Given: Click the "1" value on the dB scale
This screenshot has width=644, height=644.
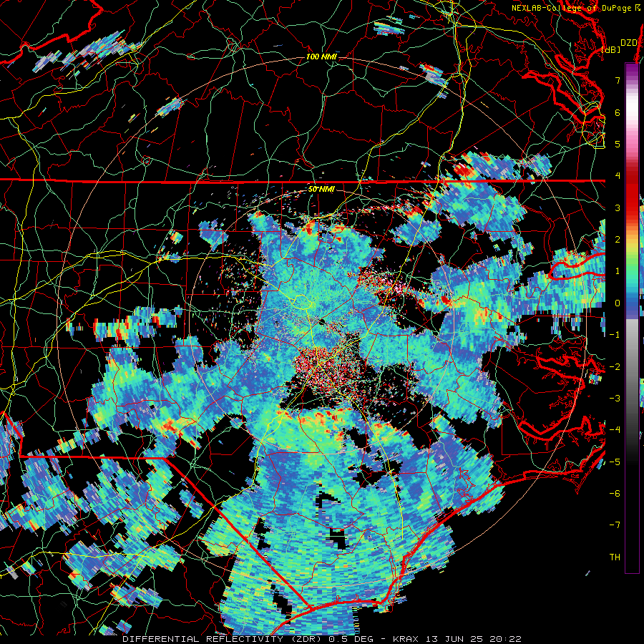Looking at the screenshot, I should pos(618,271).
